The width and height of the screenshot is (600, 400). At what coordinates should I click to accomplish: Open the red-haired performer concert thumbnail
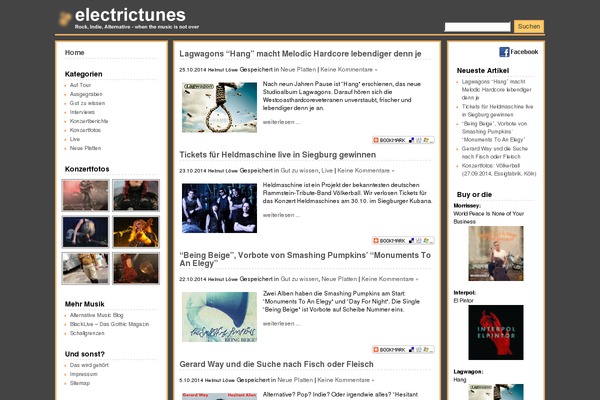tap(136, 195)
